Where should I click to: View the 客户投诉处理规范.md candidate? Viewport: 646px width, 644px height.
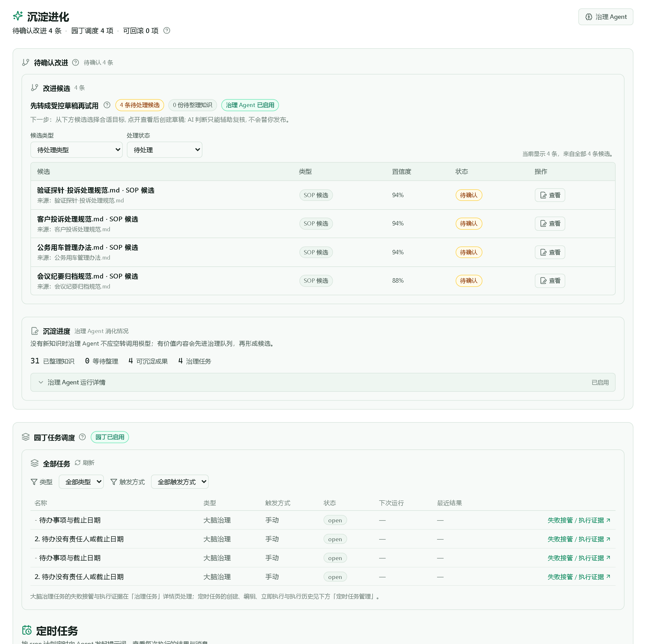550,224
